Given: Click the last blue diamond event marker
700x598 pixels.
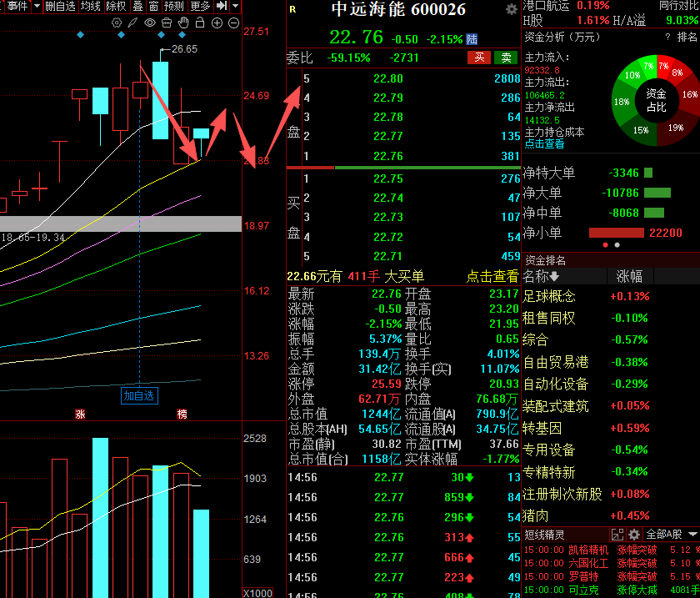Looking at the screenshot, I should coord(182,34).
